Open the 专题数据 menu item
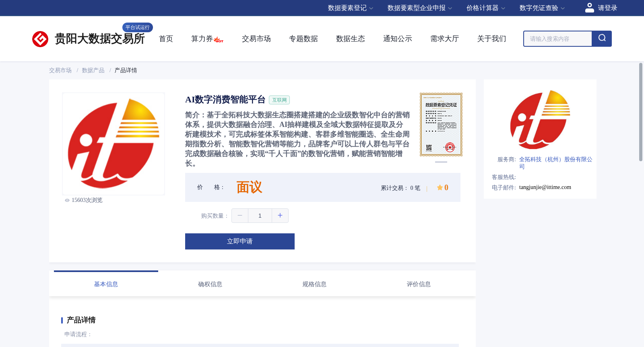The height and width of the screenshot is (347, 644). tap(303, 39)
